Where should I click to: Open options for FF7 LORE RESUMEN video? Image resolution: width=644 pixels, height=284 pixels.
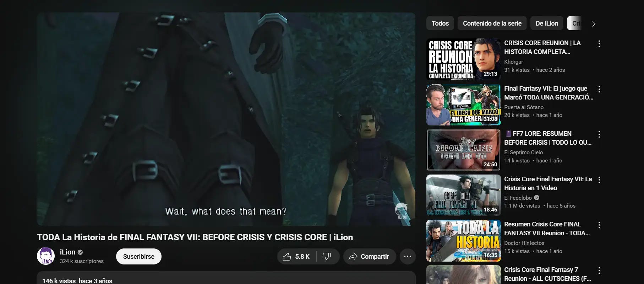pos(599,134)
